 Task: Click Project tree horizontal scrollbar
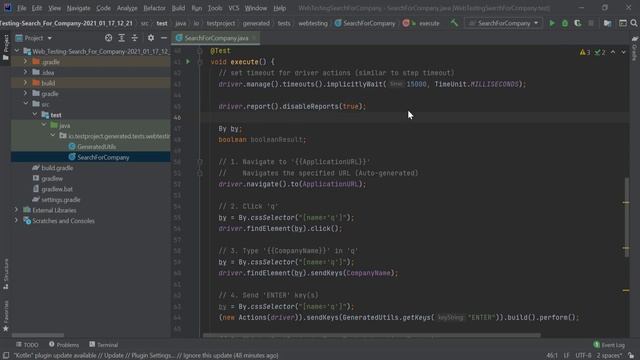[38, 336]
